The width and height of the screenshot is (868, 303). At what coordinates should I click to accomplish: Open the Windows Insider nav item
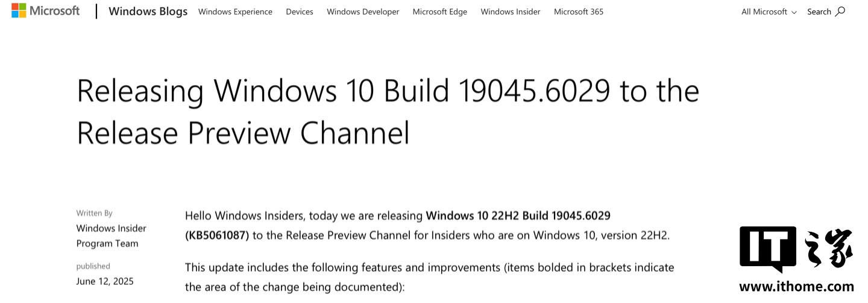coord(511,11)
